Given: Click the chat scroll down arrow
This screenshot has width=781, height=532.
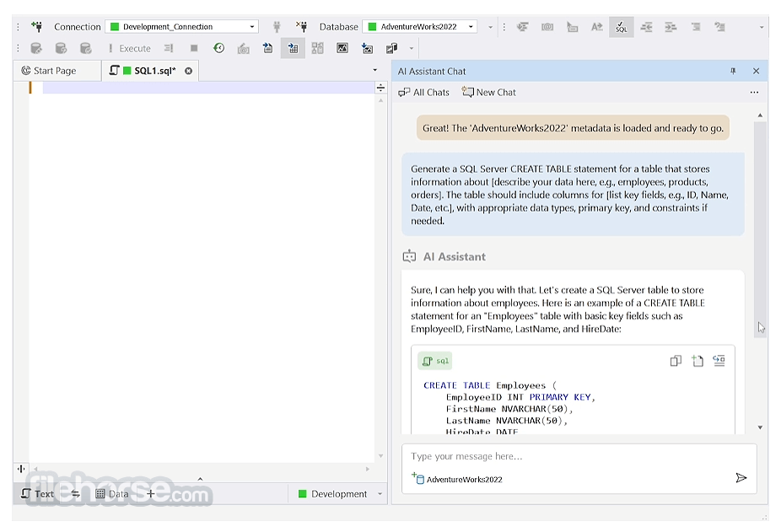Looking at the screenshot, I should 760,427.
